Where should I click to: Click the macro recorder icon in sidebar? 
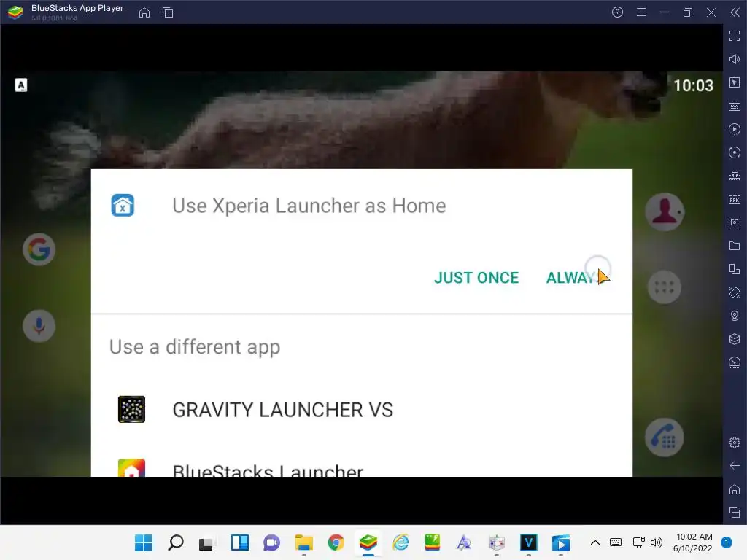click(735, 129)
